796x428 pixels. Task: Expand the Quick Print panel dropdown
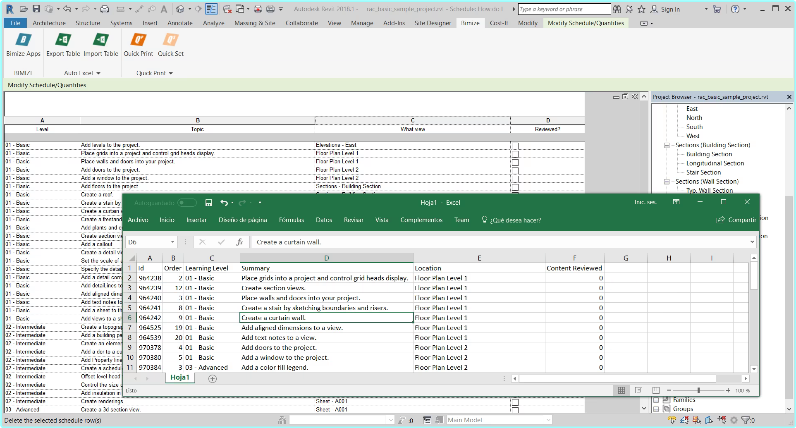coord(171,73)
